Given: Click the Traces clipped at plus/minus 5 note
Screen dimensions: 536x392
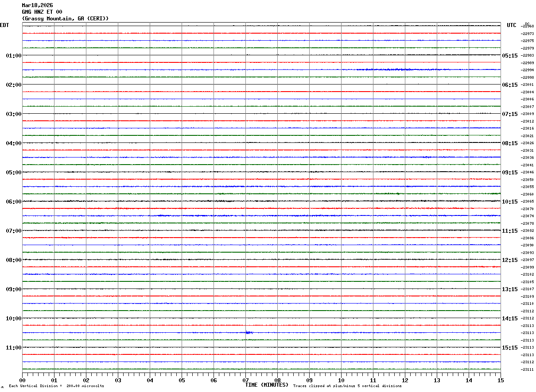Looking at the screenshot, I should point(347,386).
